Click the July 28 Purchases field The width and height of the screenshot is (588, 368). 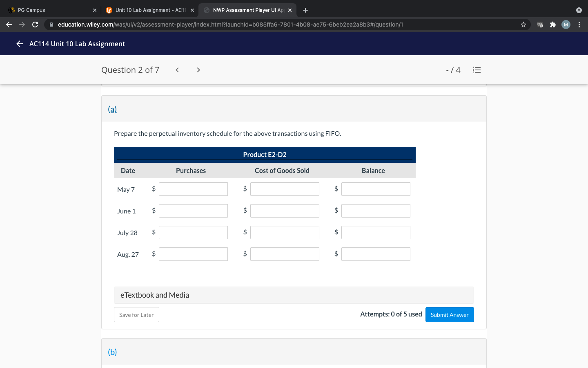(x=193, y=232)
